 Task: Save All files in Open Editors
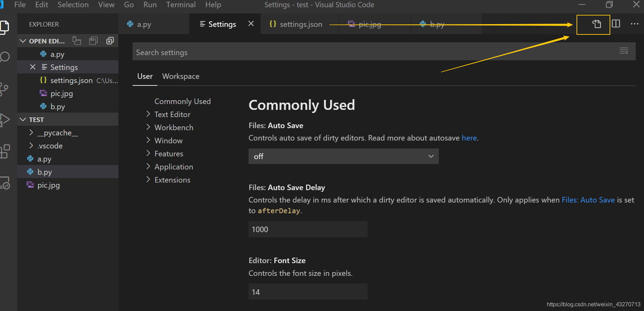pos(93,41)
